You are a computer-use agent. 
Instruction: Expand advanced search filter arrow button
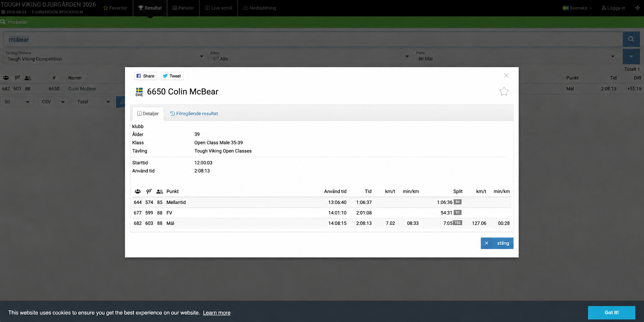pyautogui.click(x=631, y=56)
